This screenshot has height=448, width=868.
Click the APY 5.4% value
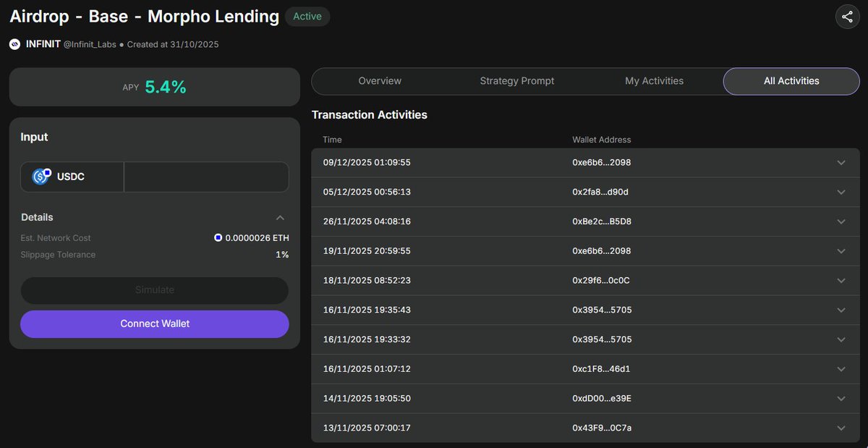166,87
